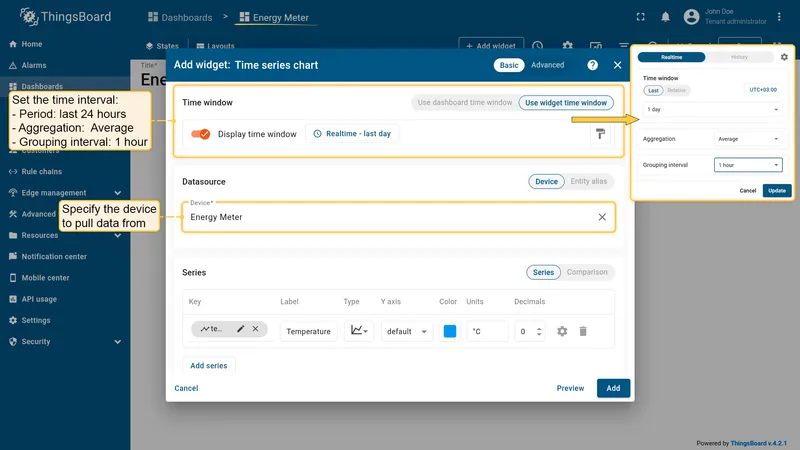Viewport: 800px width, 450px height.
Task: Click Cancel in Add widget dialog
Action: (186, 388)
